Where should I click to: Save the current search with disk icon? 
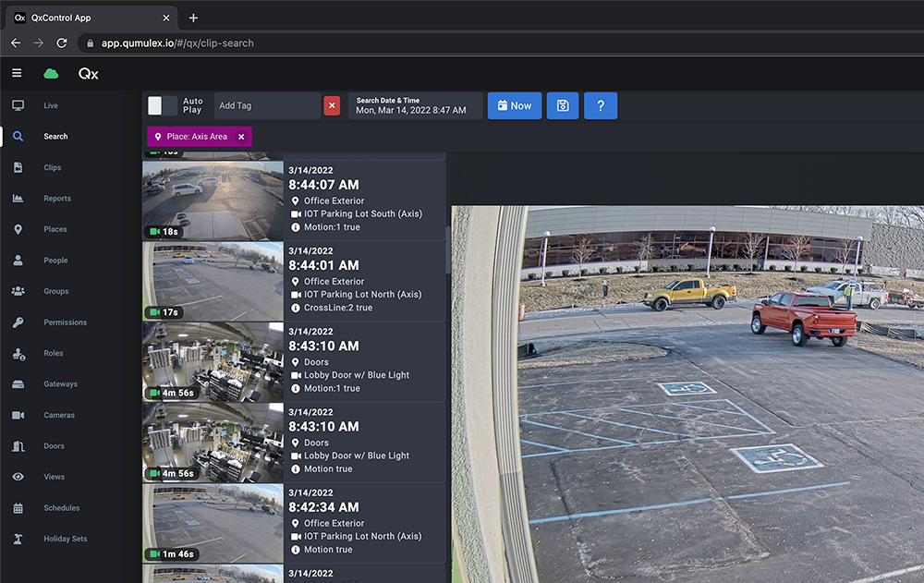pyautogui.click(x=563, y=105)
